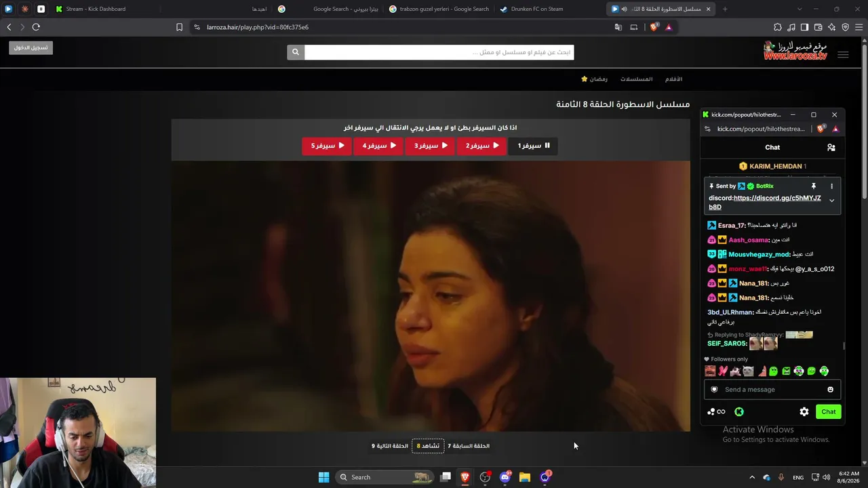This screenshot has height=488, width=868.
Task: Close the مسلسل الاسطورة tab
Action: 708,9
